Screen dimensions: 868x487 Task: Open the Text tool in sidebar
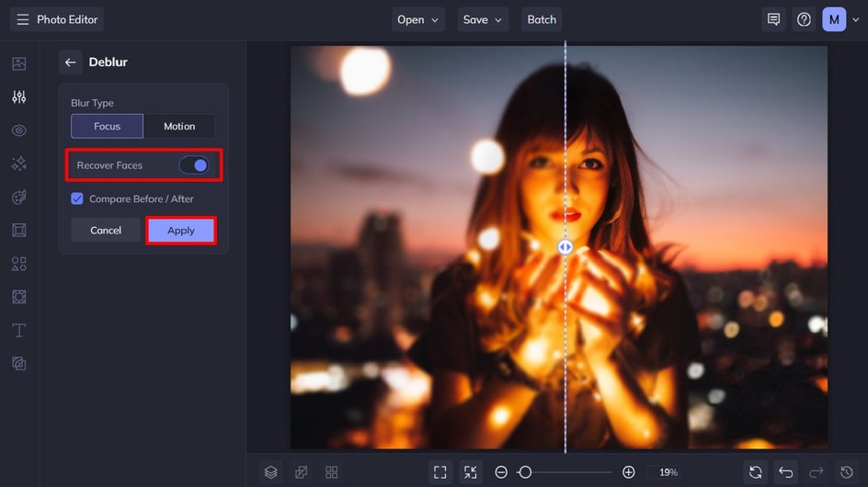coord(18,330)
